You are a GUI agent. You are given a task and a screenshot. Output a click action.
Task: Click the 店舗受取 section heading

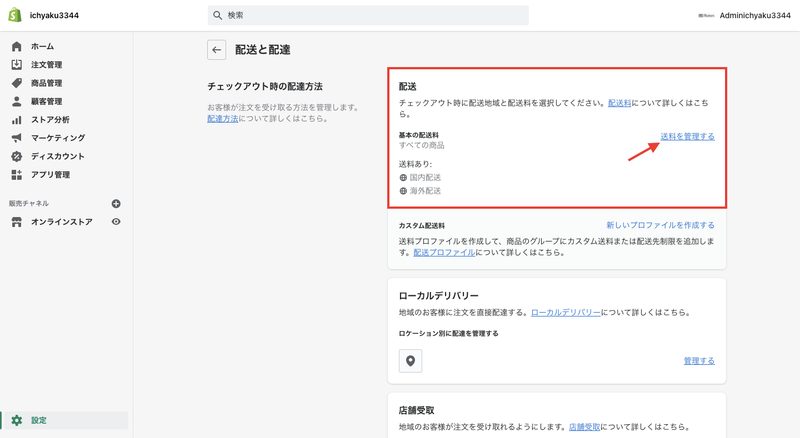pyautogui.click(x=416, y=410)
